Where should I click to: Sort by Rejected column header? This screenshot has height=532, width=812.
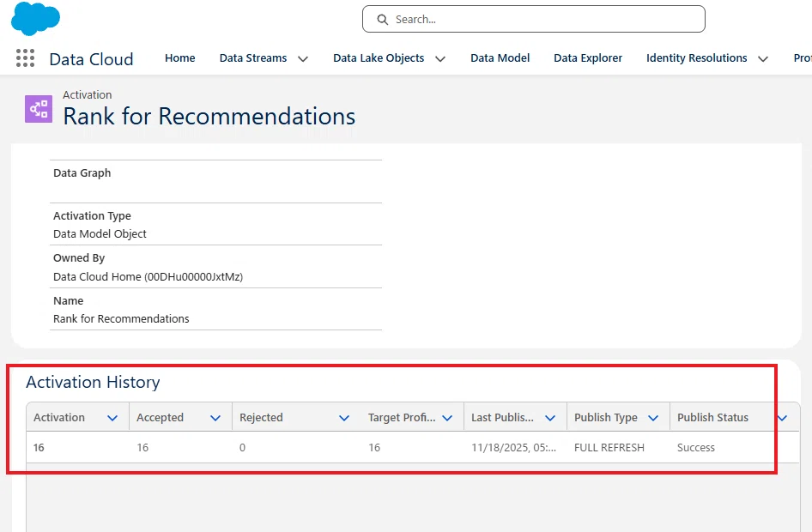click(261, 417)
